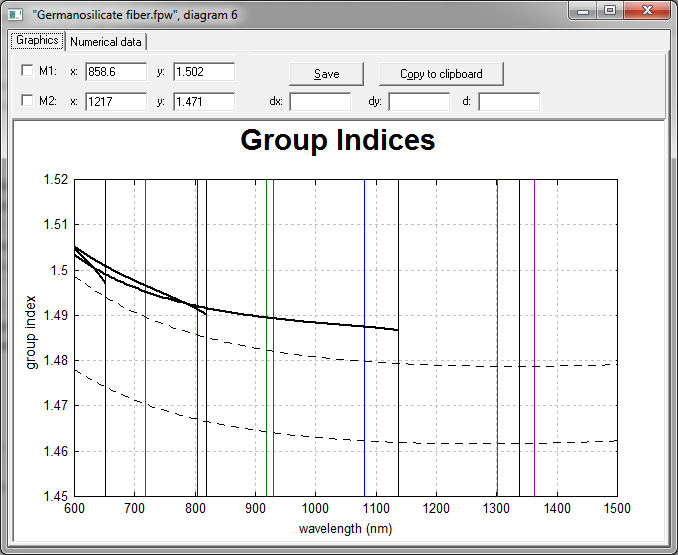Click the Group Indices chart title
This screenshot has height=555, width=678.
[x=338, y=140]
